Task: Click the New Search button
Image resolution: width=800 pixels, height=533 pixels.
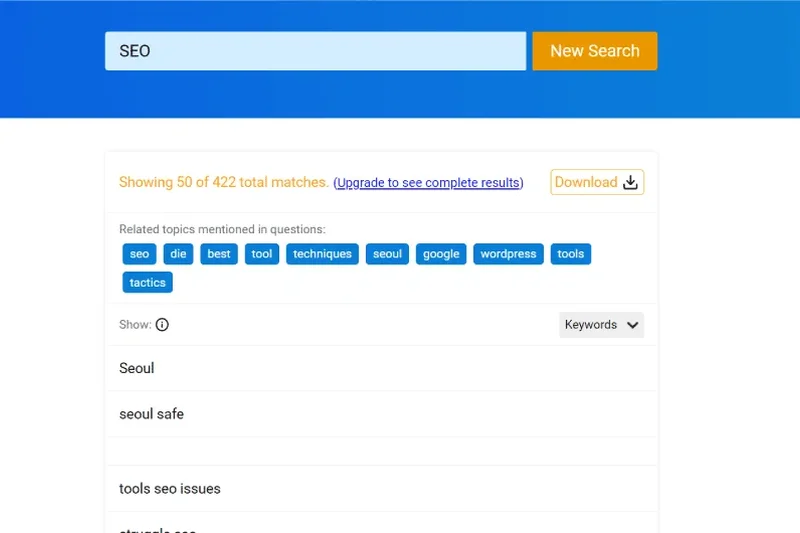Action: point(594,51)
